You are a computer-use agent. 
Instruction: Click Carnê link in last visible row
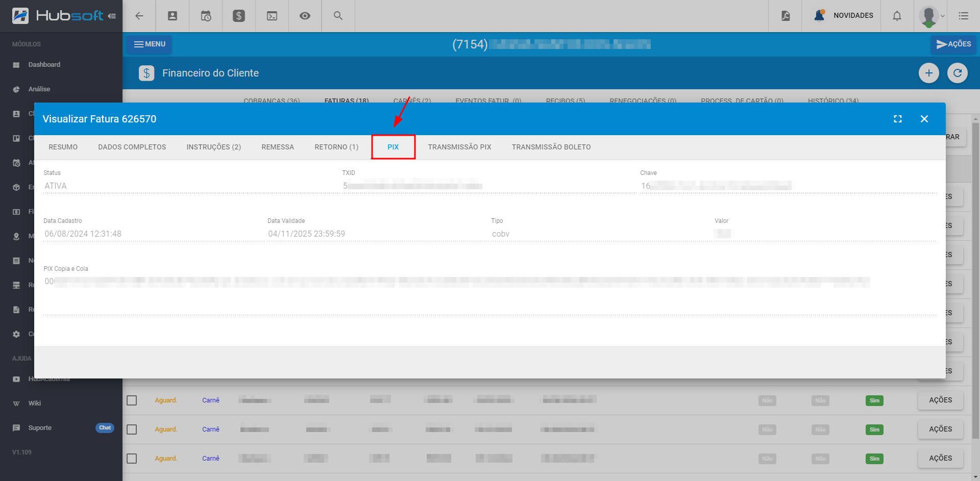[x=211, y=459]
